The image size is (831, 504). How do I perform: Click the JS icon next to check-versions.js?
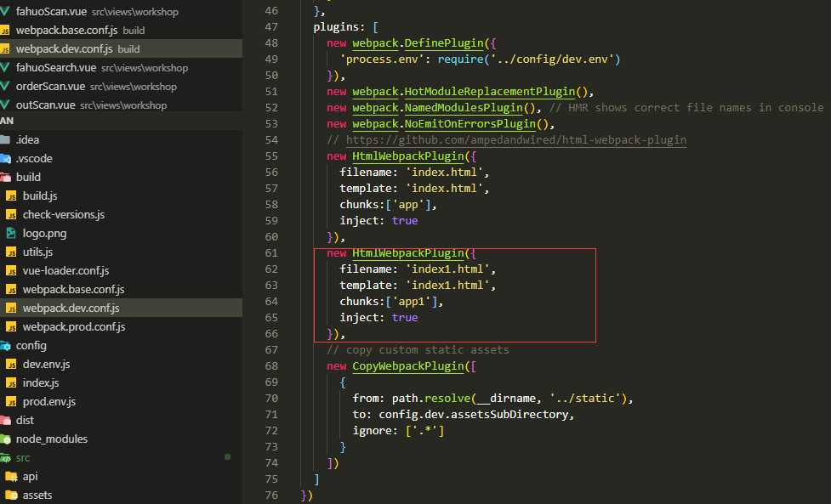coord(11,214)
